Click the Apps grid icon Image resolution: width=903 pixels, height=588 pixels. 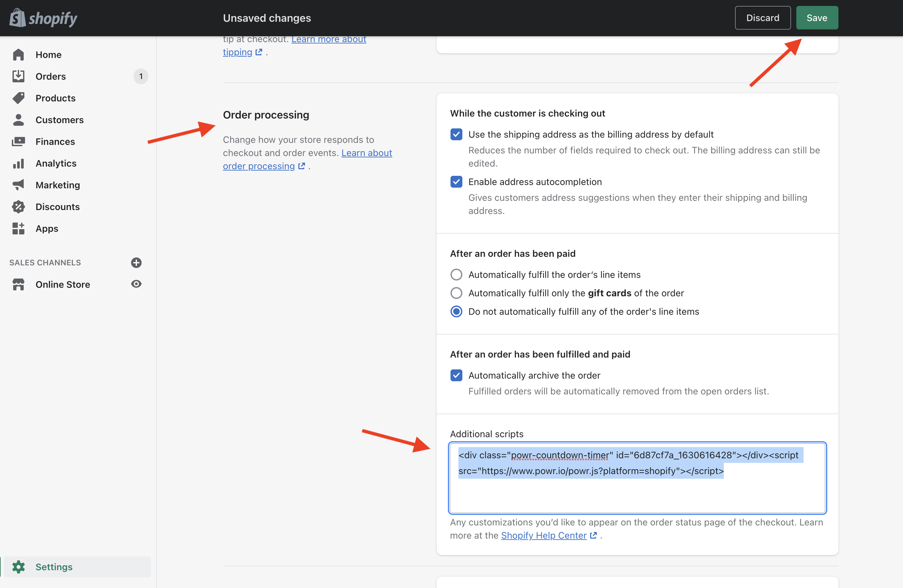click(18, 228)
